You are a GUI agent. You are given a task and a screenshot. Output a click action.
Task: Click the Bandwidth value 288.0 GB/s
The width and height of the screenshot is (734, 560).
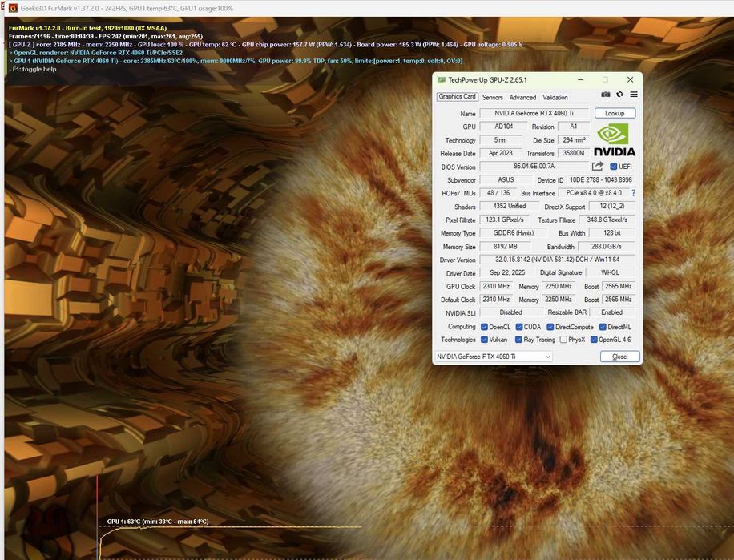point(607,247)
